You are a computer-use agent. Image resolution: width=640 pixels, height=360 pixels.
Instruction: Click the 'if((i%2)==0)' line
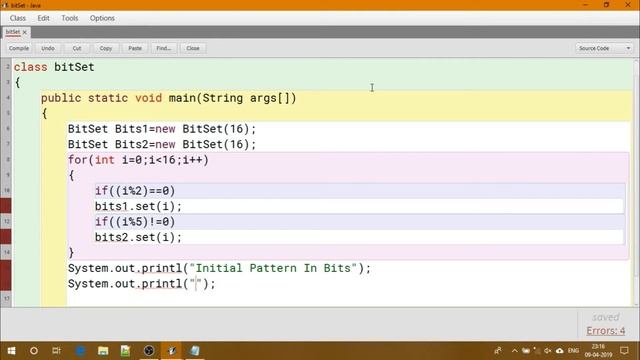click(135, 191)
